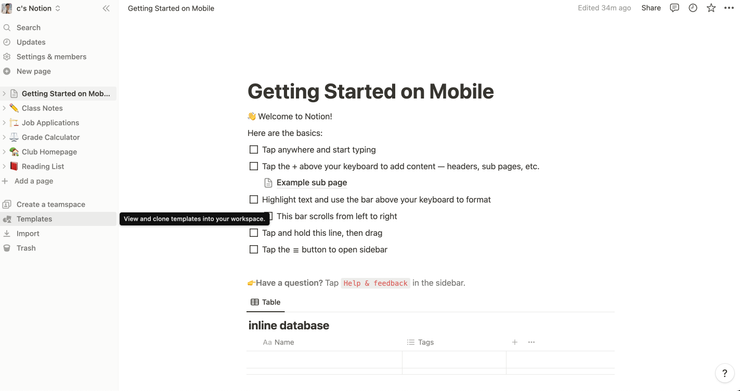740x391 pixels.
Task: Open the workspace switcher "c's Notion"
Action: tap(32, 8)
